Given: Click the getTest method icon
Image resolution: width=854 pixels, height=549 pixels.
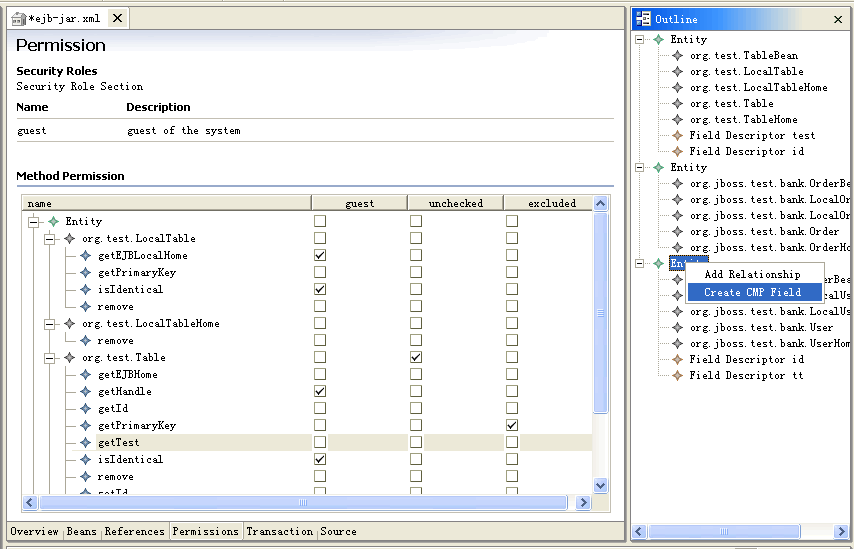Looking at the screenshot, I should pyautogui.click(x=86, y=442).
